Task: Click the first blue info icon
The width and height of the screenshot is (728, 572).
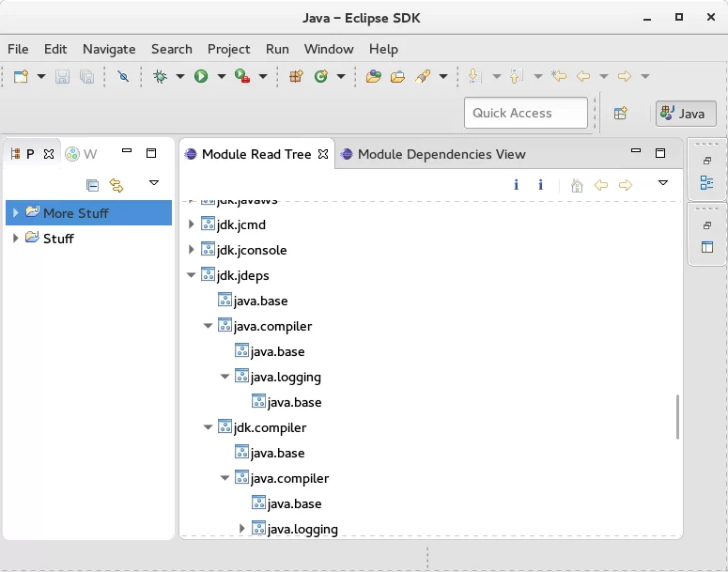Action: coord(516,185)
